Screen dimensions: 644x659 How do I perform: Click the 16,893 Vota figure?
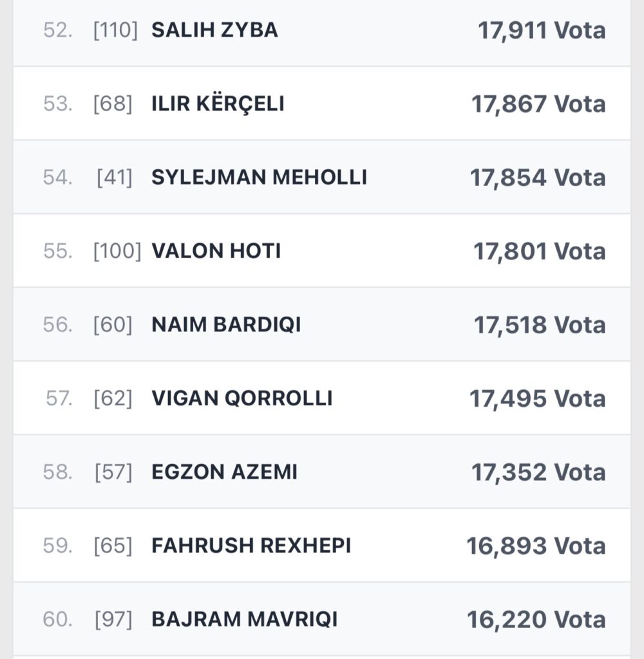click(x=536, y=546)
